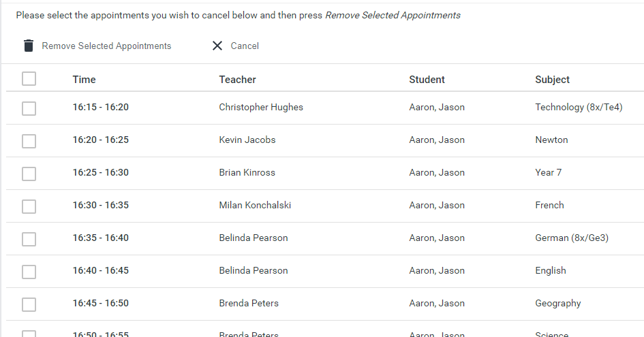Click the trash can icon
This screenshot has width=644, height=337.
tap(28, 46)
